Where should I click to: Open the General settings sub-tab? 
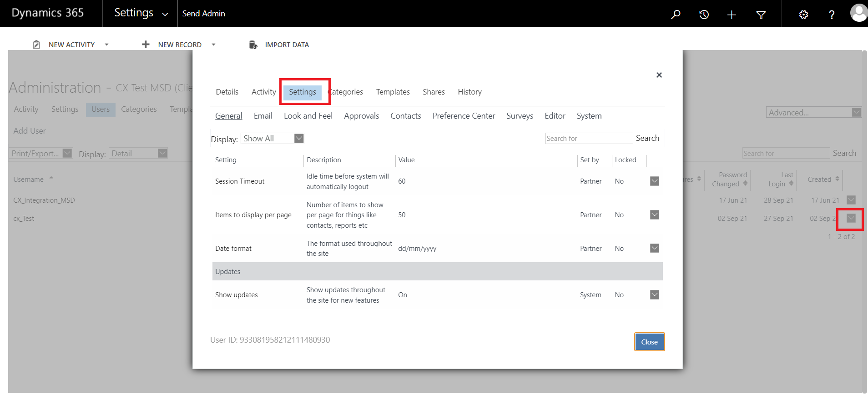point(228,116)
